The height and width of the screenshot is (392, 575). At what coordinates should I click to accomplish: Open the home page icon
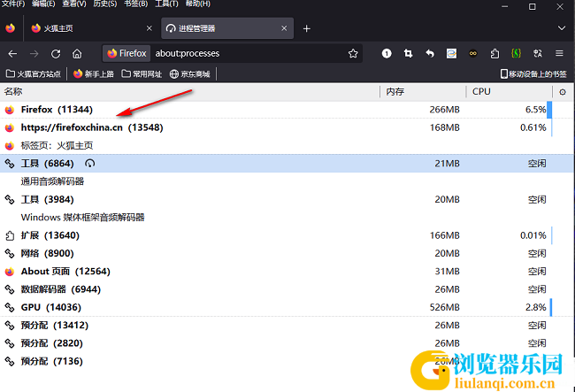(x=77, y=54)
